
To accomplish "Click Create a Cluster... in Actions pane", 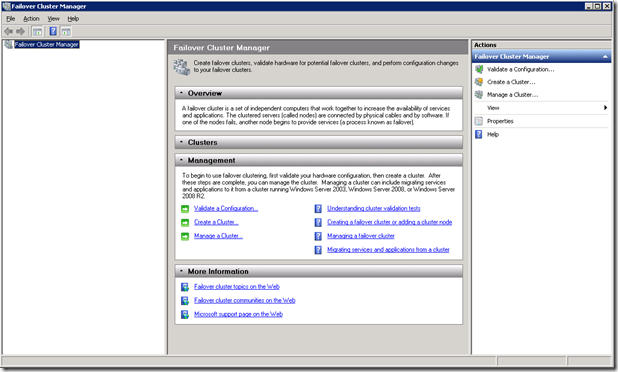I will 511,82.
